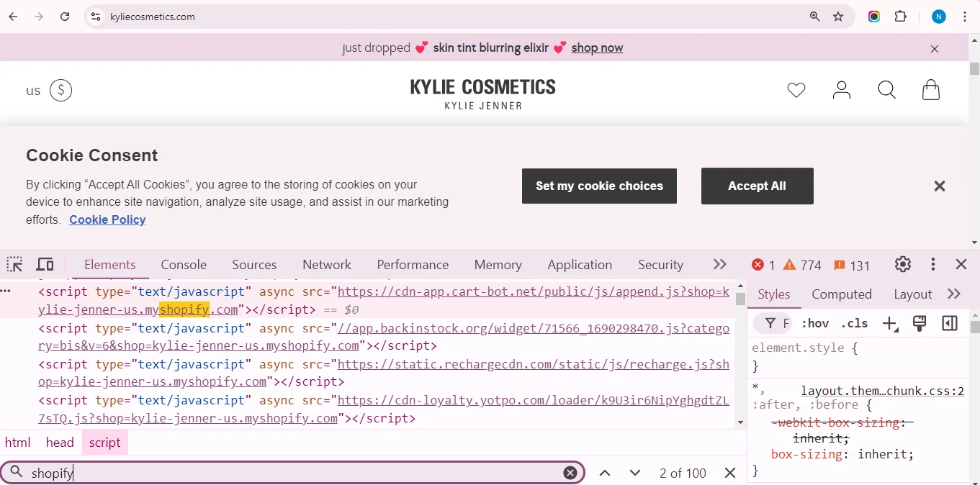The image size is (980, 485).
Task: Open the Kylie Cosmetics search magnifier
Action: [x=886, y=89]
